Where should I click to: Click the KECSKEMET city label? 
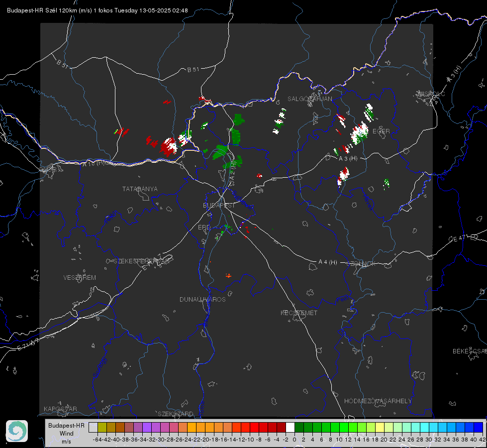pos(299,313)
